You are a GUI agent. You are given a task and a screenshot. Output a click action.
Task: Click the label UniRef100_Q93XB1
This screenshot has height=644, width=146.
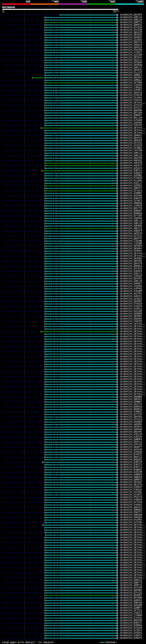(x=131, y=259)
